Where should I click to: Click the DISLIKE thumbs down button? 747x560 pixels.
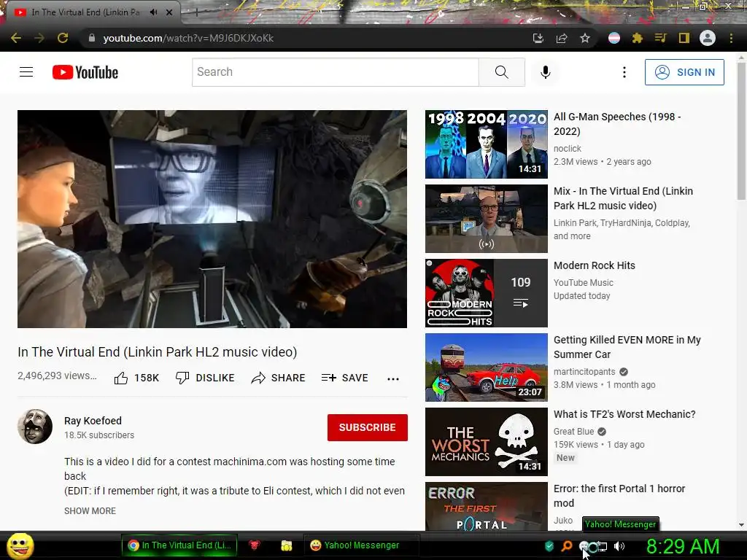pyautogui.click(x=205, y=378)
